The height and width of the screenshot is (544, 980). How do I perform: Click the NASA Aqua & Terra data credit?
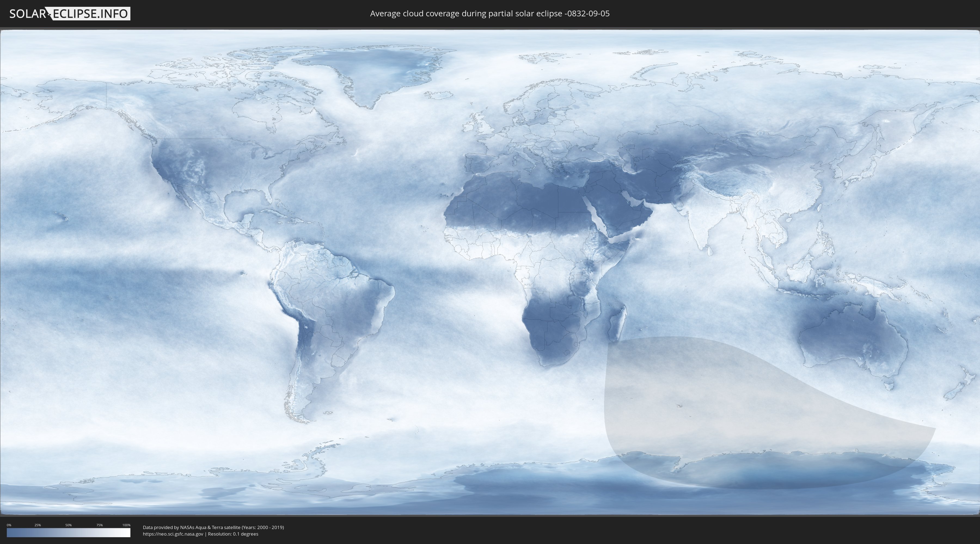click(x=213, y=527)
